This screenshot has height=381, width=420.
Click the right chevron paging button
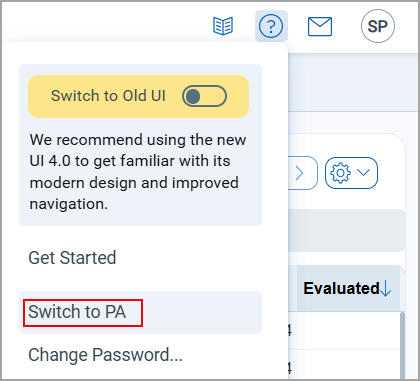300,173
